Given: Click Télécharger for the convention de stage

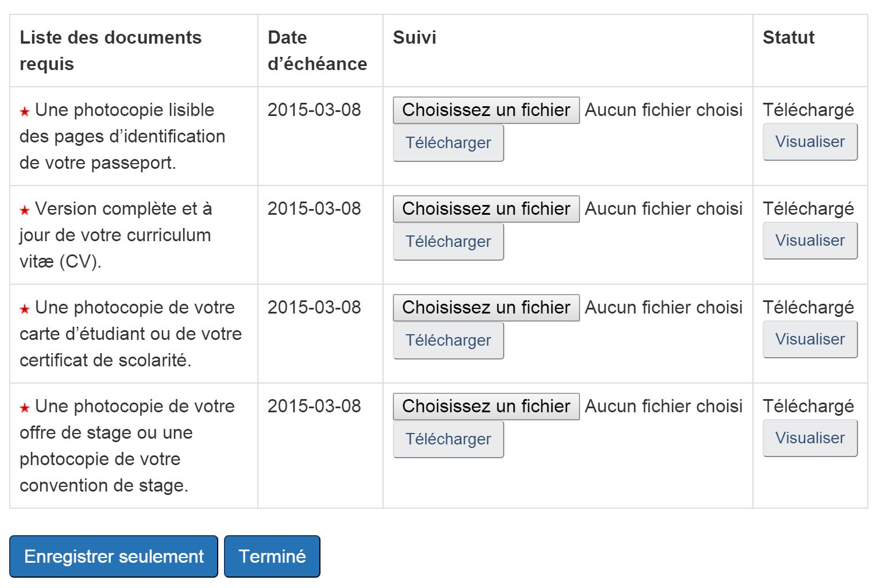Looking at the screenshot, I should pyautogui.click(x=448, y=439).
